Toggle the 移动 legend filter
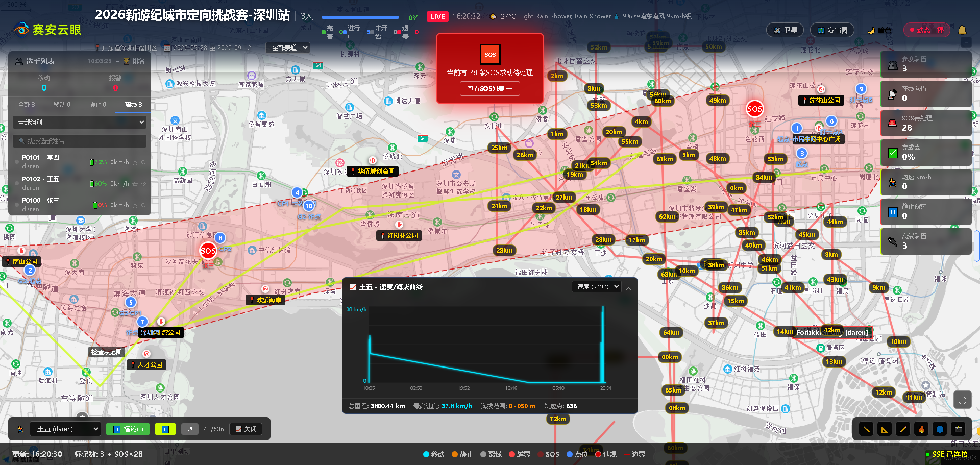This screenshot has height=465, width=980. click(434, 454)
